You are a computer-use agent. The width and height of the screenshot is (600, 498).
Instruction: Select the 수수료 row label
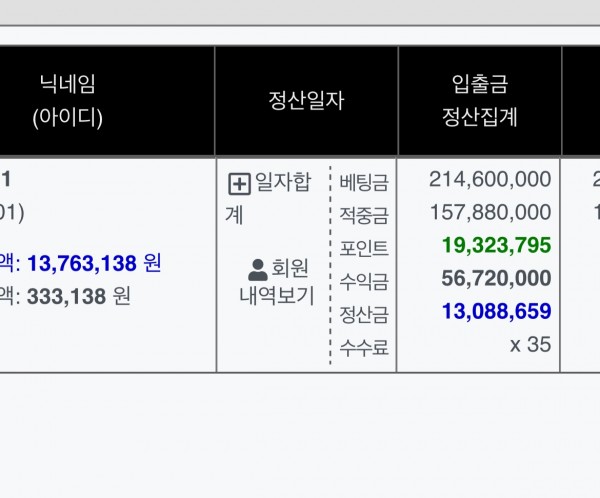363,347
